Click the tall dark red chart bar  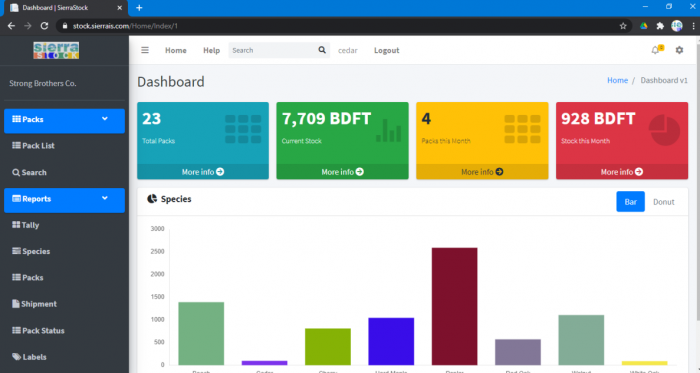click(x=454, y=307)
